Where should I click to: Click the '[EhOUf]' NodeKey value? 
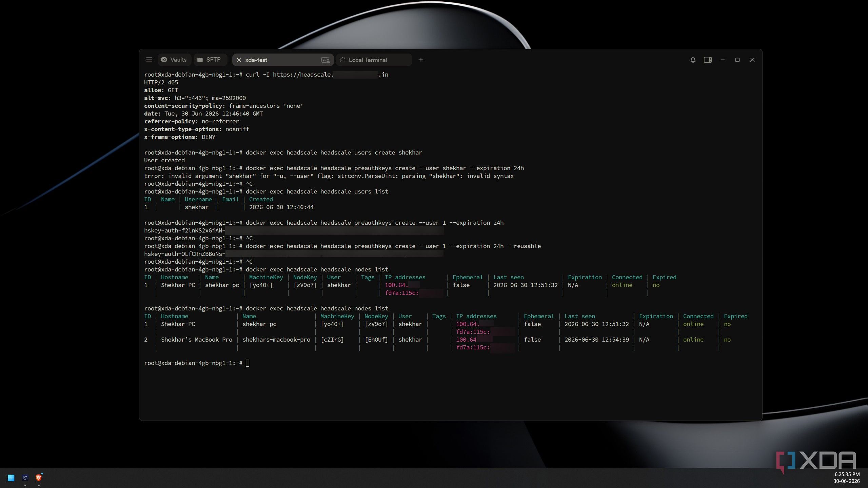pos(376,340)
